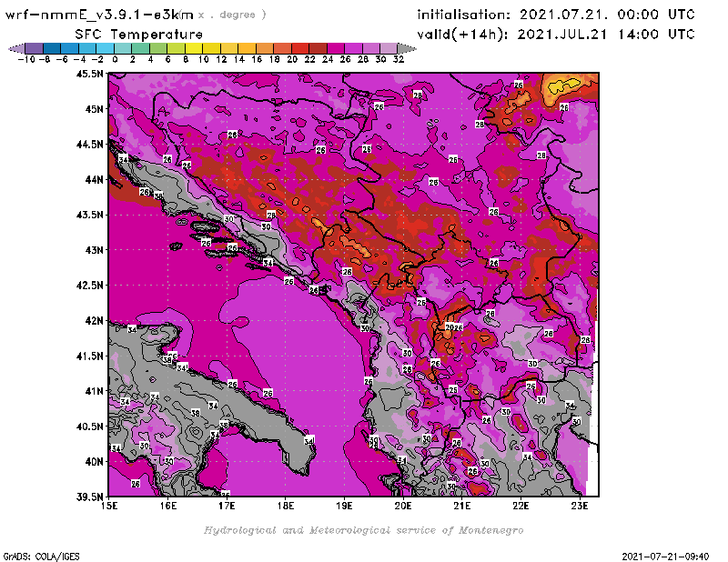
Task: Click the light orchid 30 to 32 legend swatch
Action: [x=389, y=48]
